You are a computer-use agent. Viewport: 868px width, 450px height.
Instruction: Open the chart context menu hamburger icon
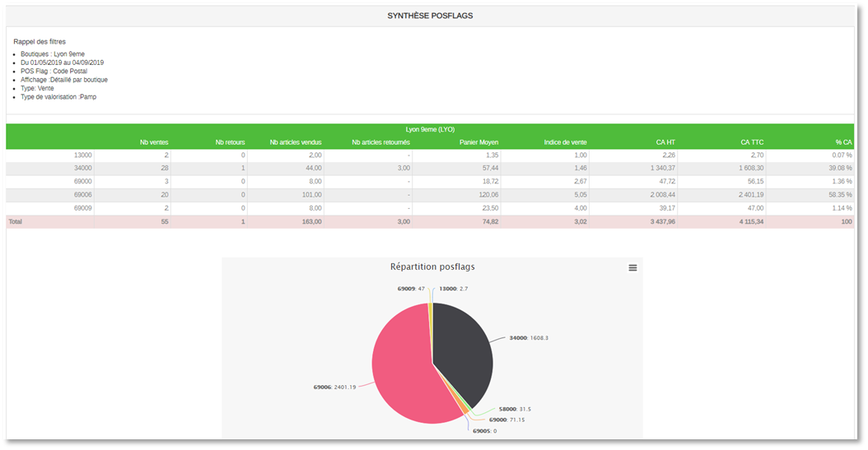(x=632, y=268)
